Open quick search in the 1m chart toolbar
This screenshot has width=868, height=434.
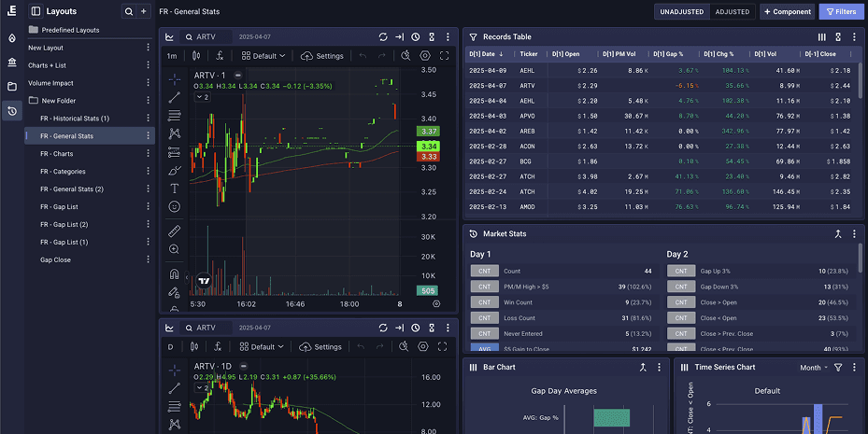click(406, 56)
